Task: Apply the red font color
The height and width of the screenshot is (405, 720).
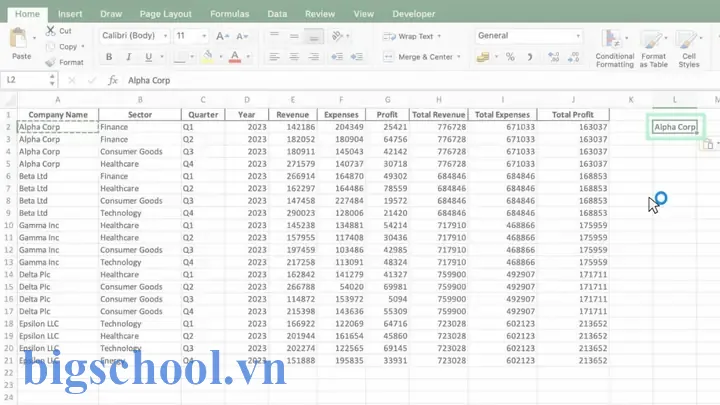Action: 235,57
